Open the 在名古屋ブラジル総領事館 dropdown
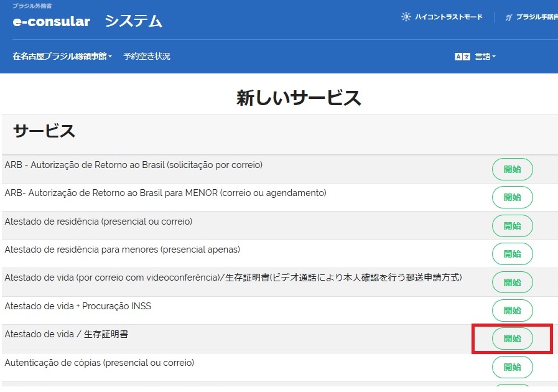Image resolution: width=558 pixels, height=392 pixels. [x=62, y=56]
